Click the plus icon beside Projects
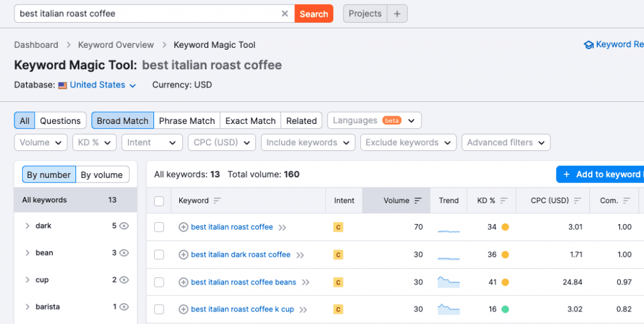The width and height of the screenshot is (644, 324). click(397, 13)
